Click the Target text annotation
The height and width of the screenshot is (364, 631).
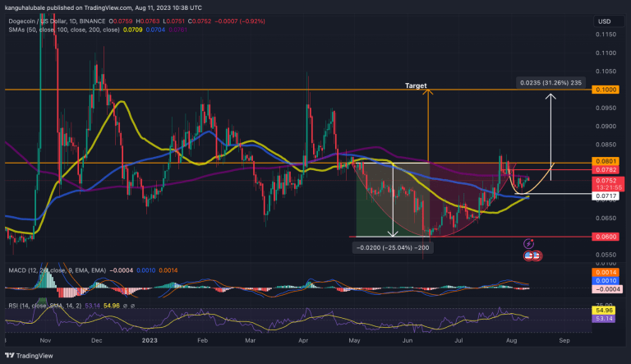[416, 85]
